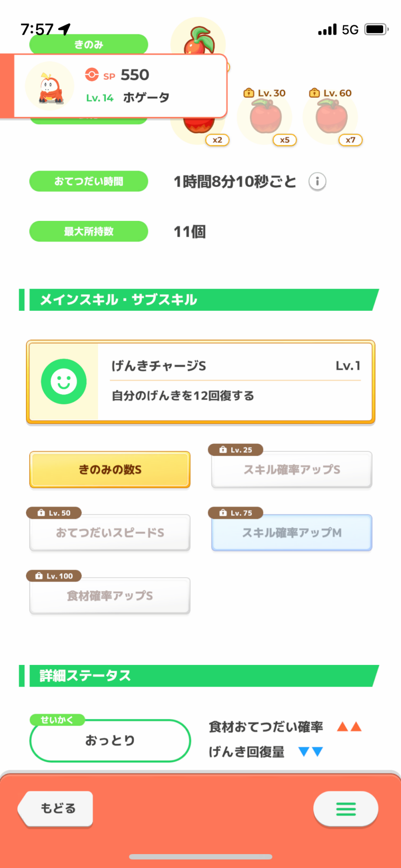Tap the red up arrows for 食材おてつだい確率
401x868 pixels.
[349, 727]
